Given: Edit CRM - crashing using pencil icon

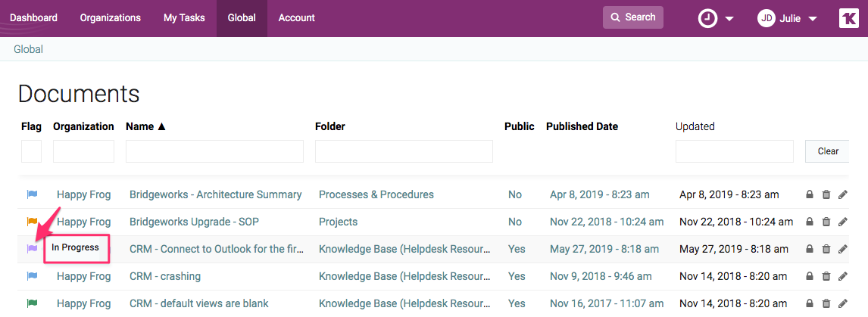Looking at the screenshot, I should point(843,276).
